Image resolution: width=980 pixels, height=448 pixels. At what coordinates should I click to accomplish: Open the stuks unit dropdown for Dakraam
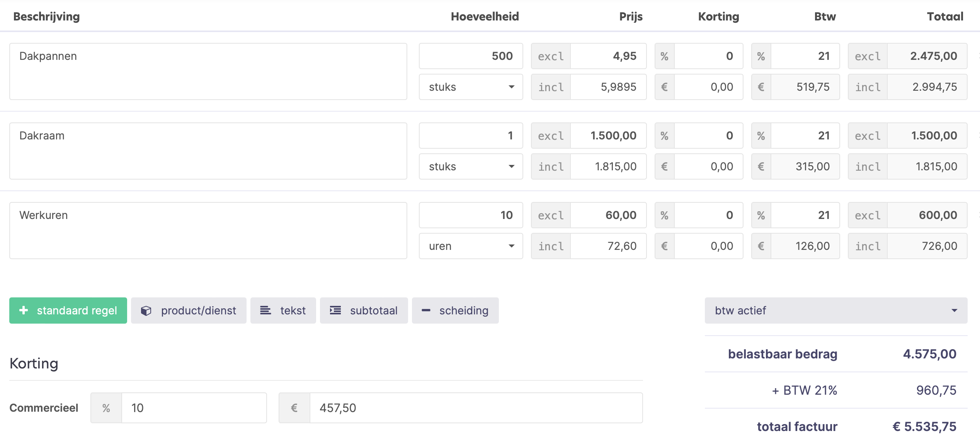[471, 167]
